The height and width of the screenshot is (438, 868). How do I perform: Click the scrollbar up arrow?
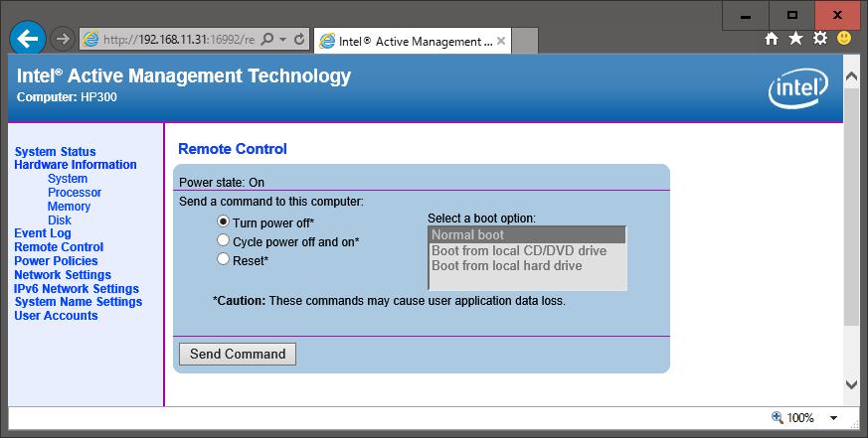coord(851,77)
